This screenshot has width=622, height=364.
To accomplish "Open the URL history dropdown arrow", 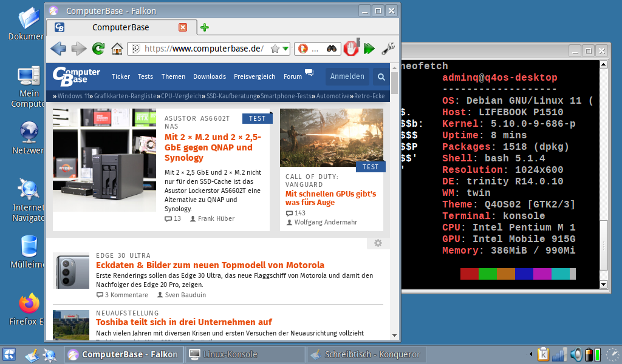I will tap(285, 49).
